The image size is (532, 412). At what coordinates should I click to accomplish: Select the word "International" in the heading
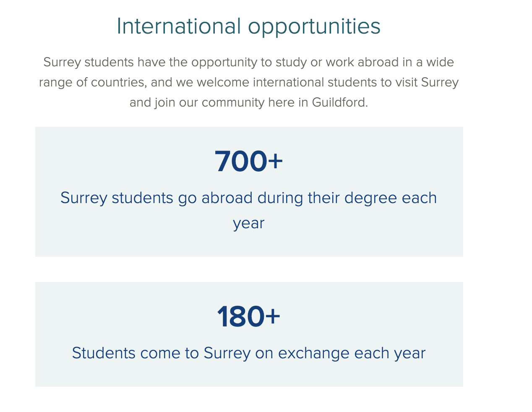[179, 26]
